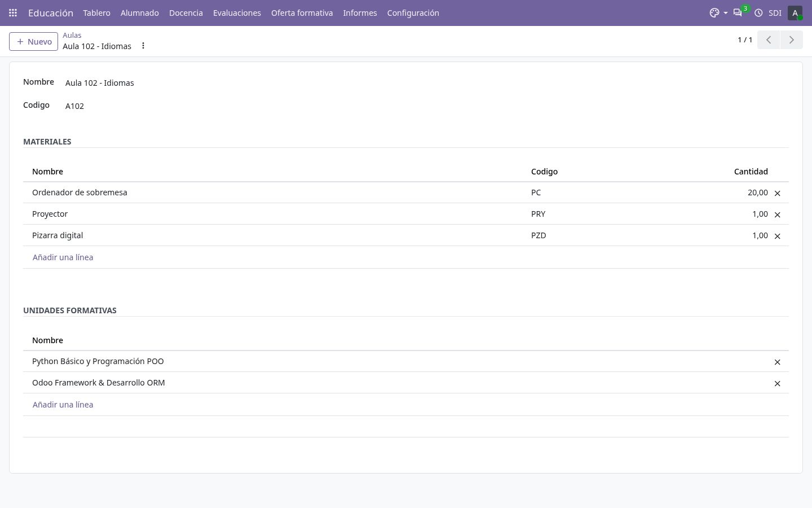Open the apps grid menu icon
812x508 pixels.
(13, 13)
